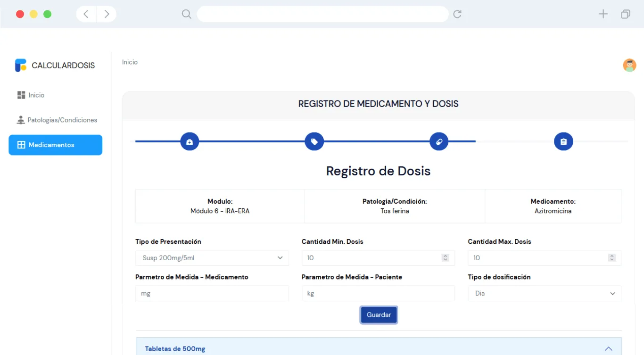Screen dimensions: 644x355
Task: Click the second step tag icon
Action: point(314,141)
